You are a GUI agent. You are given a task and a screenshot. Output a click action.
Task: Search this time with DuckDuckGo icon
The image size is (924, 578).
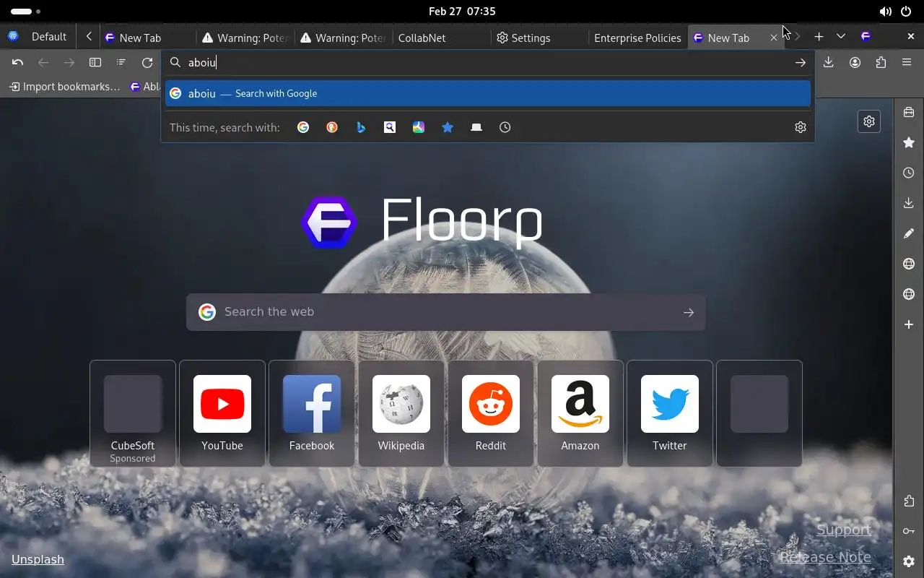coord(332,127)
